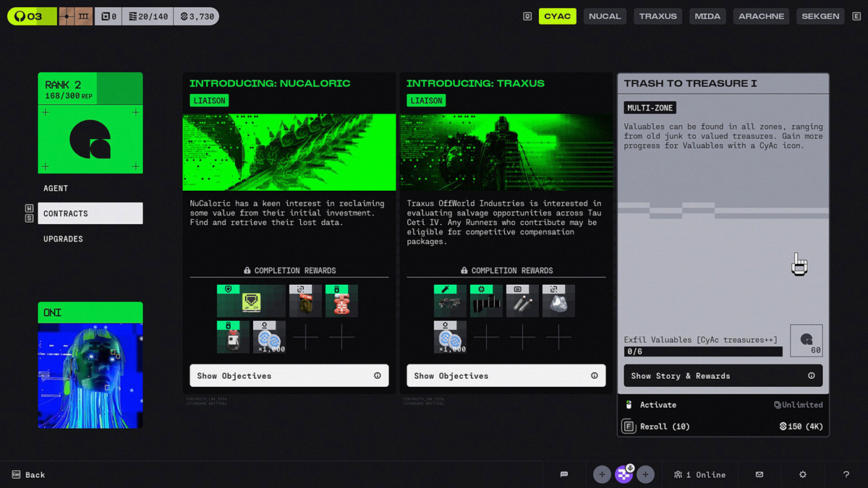Switch to the TRAXUS faction tab
Image resolution: width=868 pixels, height=488 pixels.
click(x=658, y=16)
